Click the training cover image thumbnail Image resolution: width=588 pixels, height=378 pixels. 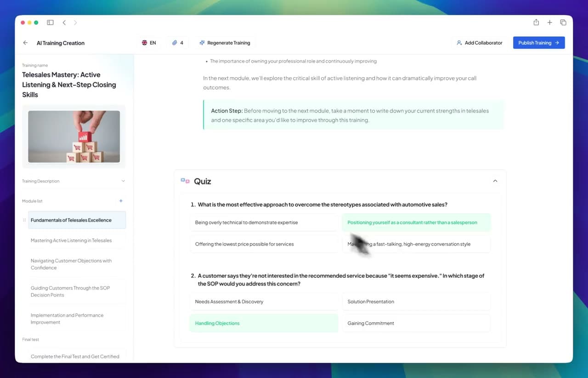[x=74, y=137]
